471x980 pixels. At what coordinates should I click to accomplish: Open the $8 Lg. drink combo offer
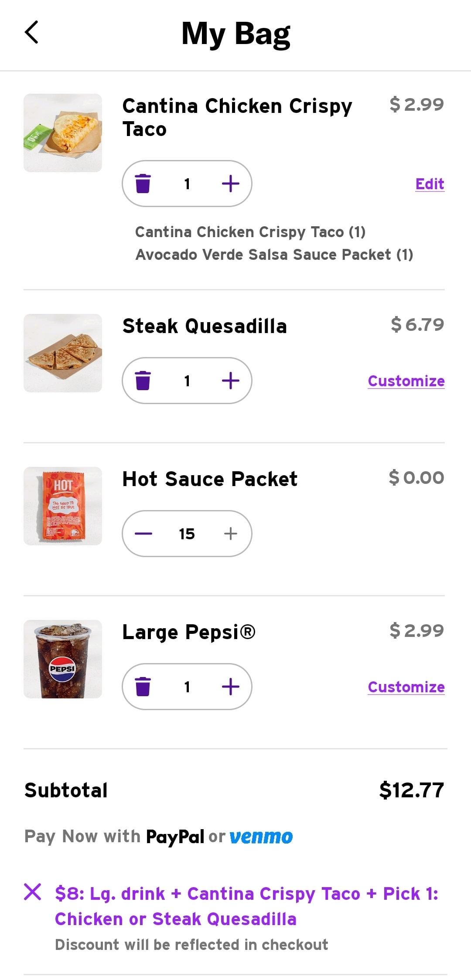coord(246,906)
